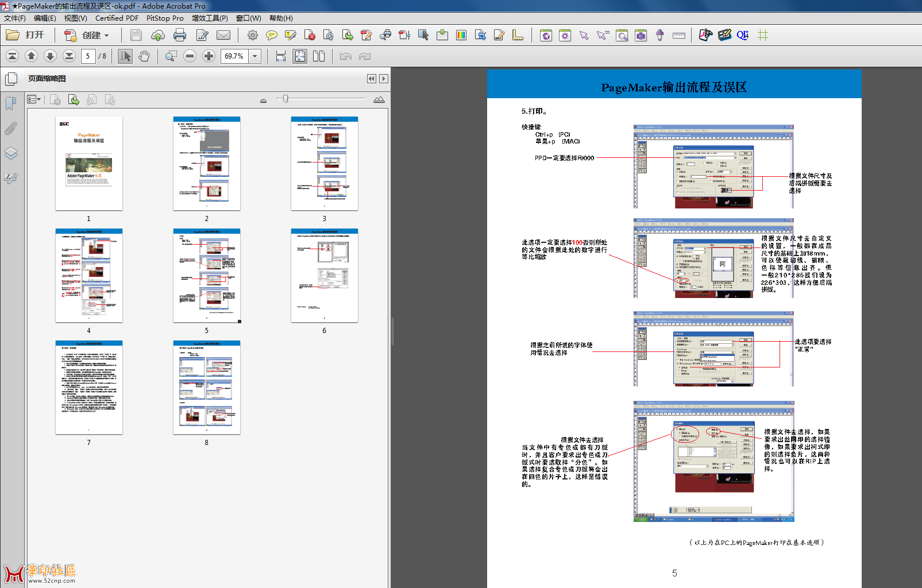
Task: Open thumbnail panel options dropdown
Action: tap(34, 100)
